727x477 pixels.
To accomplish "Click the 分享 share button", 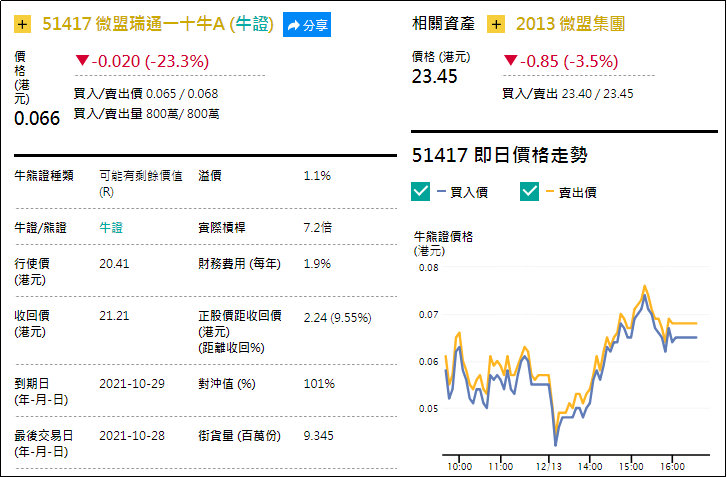I will pyautogui.click(x=307, y=25).
